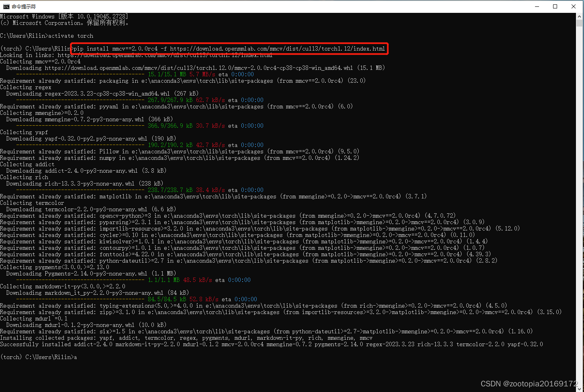Open the Command Prompt window icon menu
Screen dimensions: 584x392
[6, 7]
